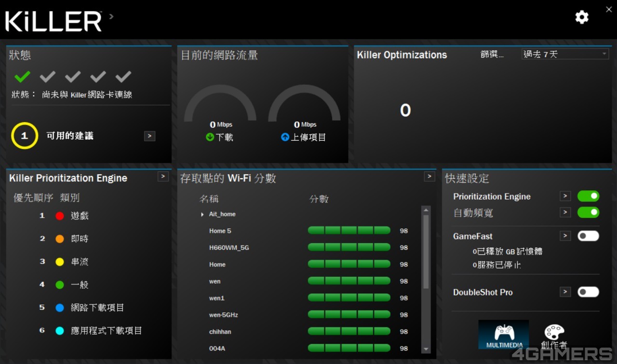Open available suggestions arrow button

click(149, 136)
